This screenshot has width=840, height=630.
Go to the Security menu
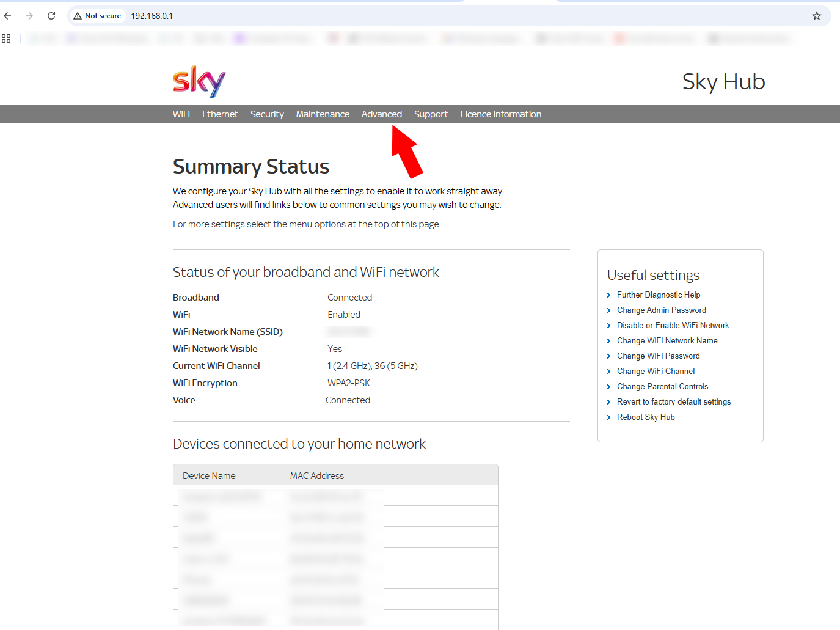[267, 114]
